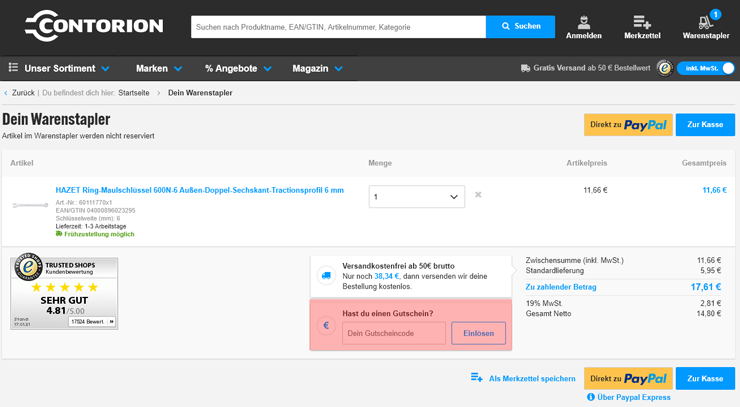740x407 pixels.
Task: Open HAZET Ring-Maulschlüssel product link
Action: 200,190
